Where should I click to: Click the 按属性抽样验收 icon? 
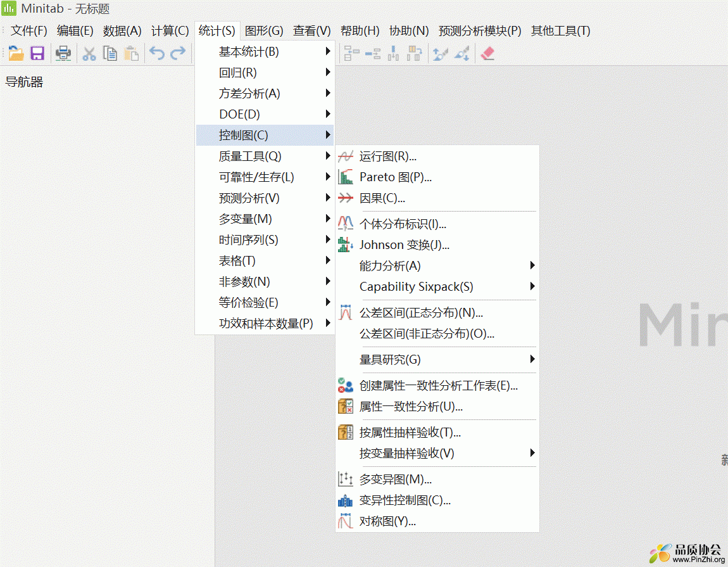pos(346,432)
